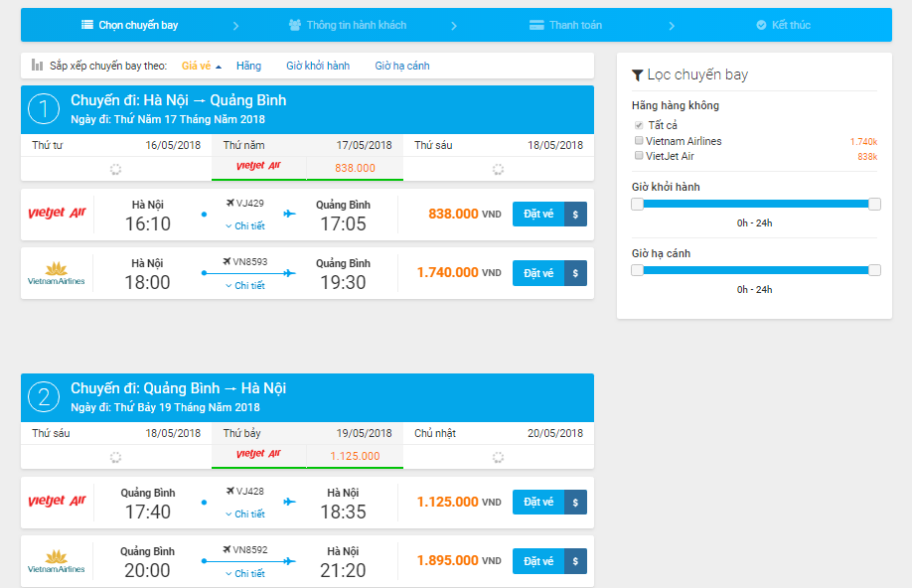Viewport: 912px width, 588px height.
Task: Check the VietJet Air filter checkbox
Action: click(639, 155)
